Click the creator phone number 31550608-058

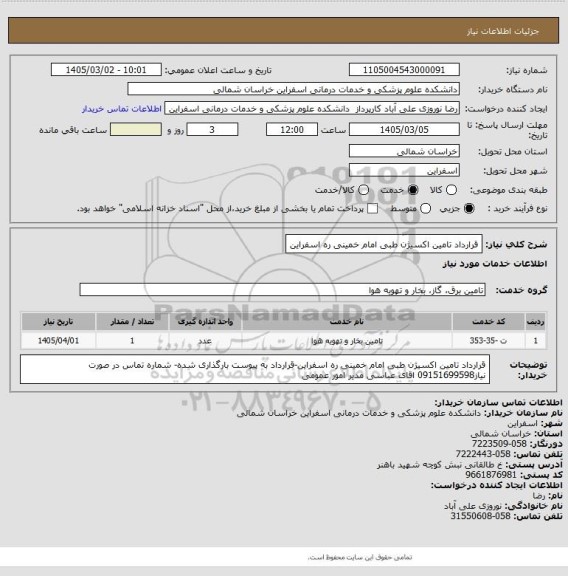coord(481,516)
